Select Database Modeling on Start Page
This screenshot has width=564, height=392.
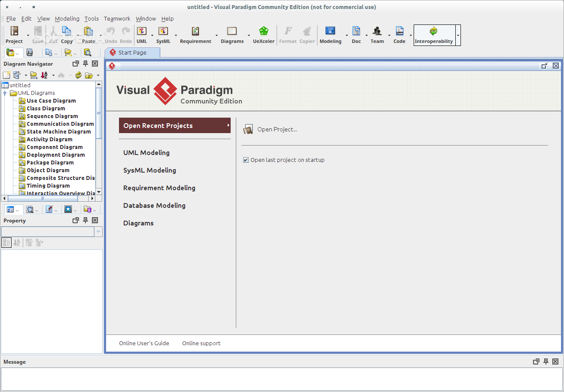pos(154,206)
